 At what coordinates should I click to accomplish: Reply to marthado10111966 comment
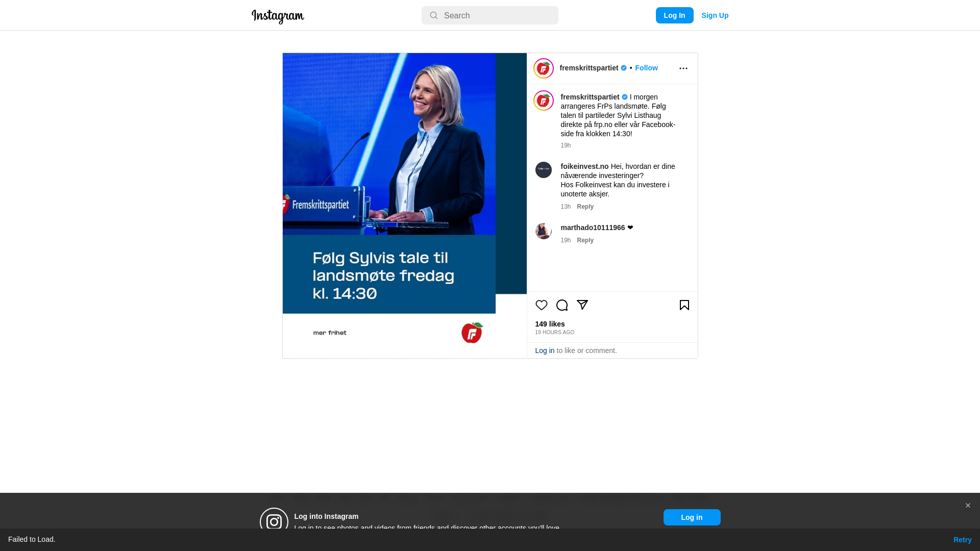click(585, 240)
